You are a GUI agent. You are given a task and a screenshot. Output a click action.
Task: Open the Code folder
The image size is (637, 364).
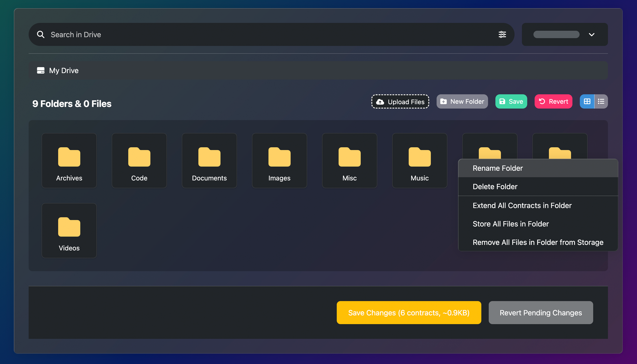pos(139,160)
